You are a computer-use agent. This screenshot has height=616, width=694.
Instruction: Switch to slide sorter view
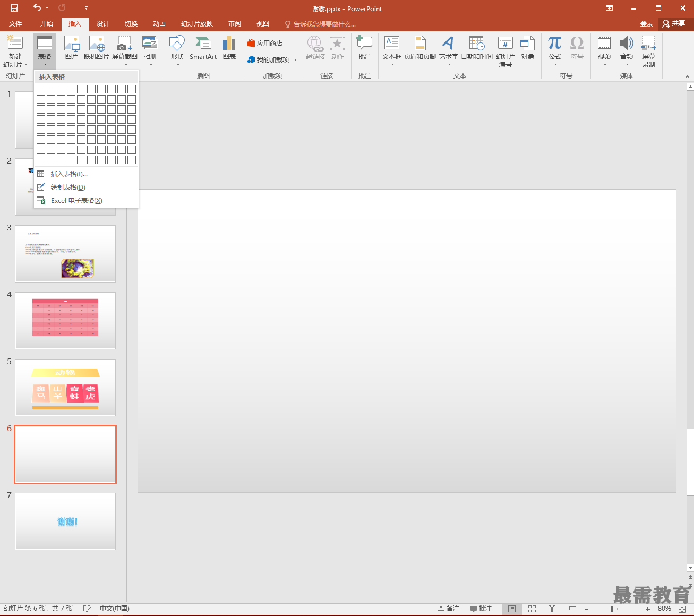(x=532, y=609)
